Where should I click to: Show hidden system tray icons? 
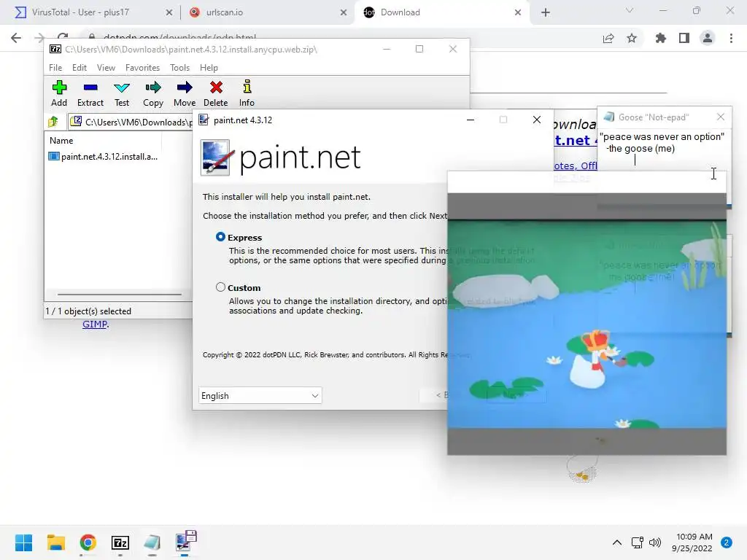[617, 542]
